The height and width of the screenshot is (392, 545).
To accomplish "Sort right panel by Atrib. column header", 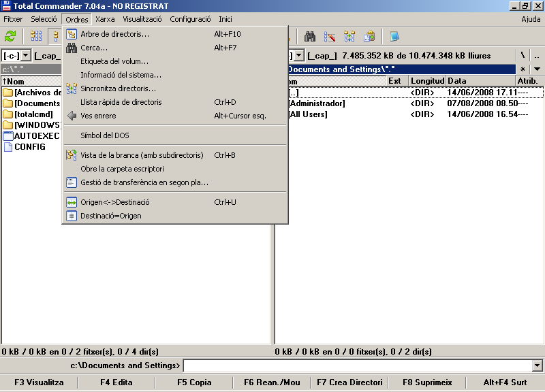I will coord(529,81).
